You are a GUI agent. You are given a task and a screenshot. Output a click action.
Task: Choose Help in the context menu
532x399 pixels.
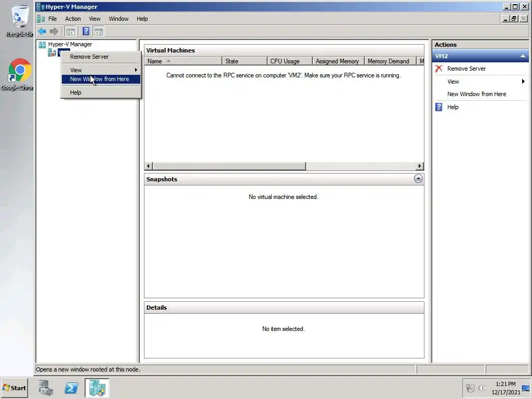101,92
